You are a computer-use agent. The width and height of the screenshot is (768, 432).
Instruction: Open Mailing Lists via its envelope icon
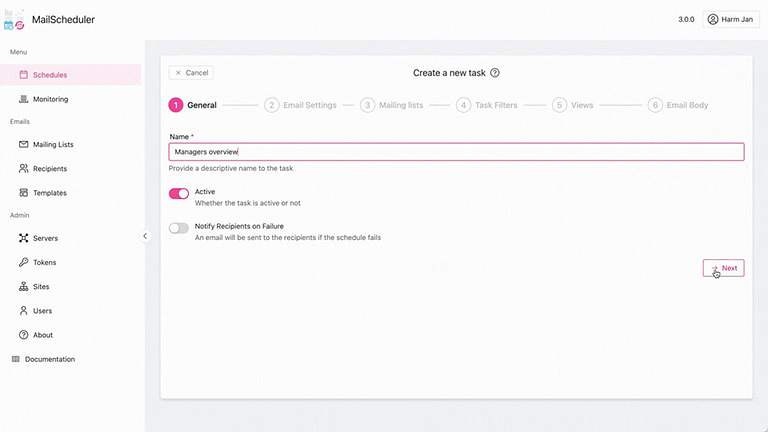tap(24, 144)
